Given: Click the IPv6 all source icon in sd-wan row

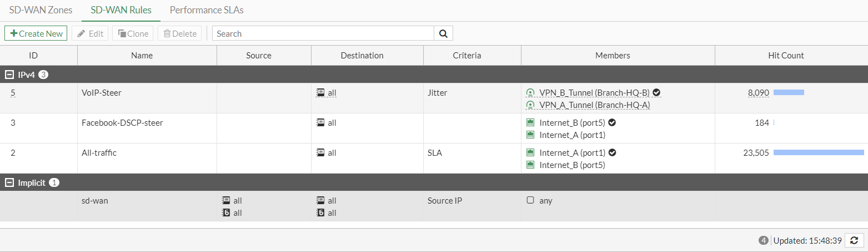Looking at the screenshot, I should tap(225, 213).
